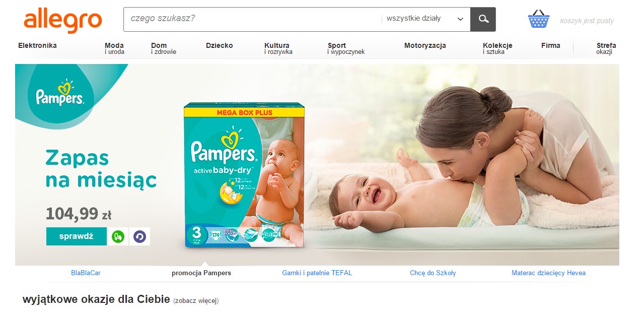Click the Pampers Mega Box product image

click(x=244, y=175)
